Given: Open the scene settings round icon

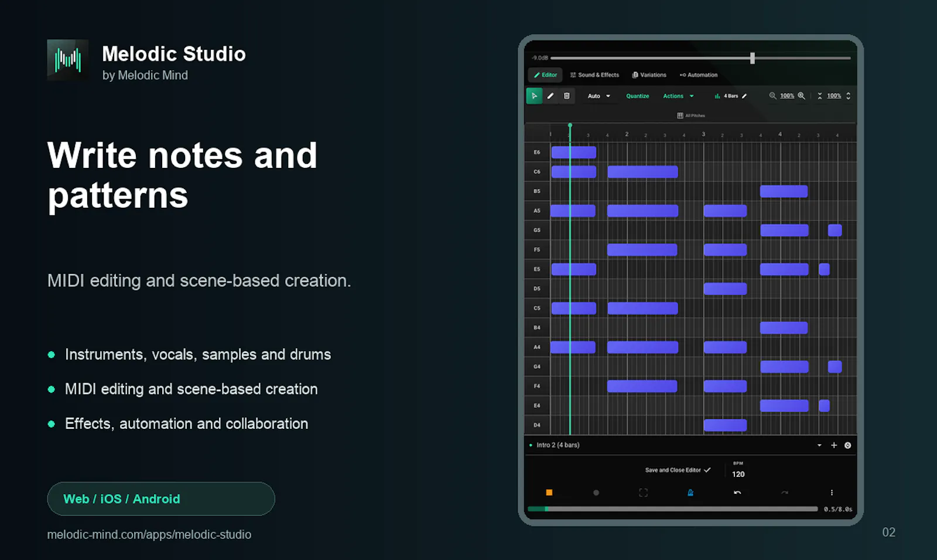Looking at the screenshot, I should pos(847,445).
